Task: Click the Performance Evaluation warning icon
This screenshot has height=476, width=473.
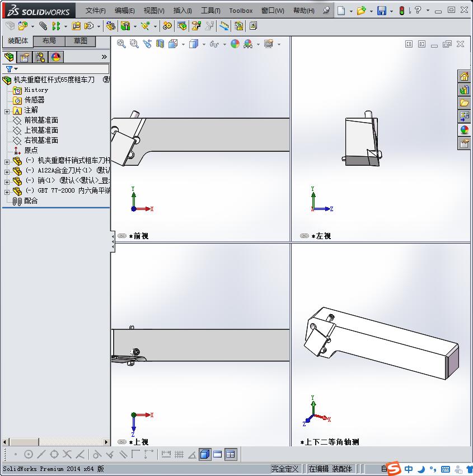Action: (x=239, y=26)
